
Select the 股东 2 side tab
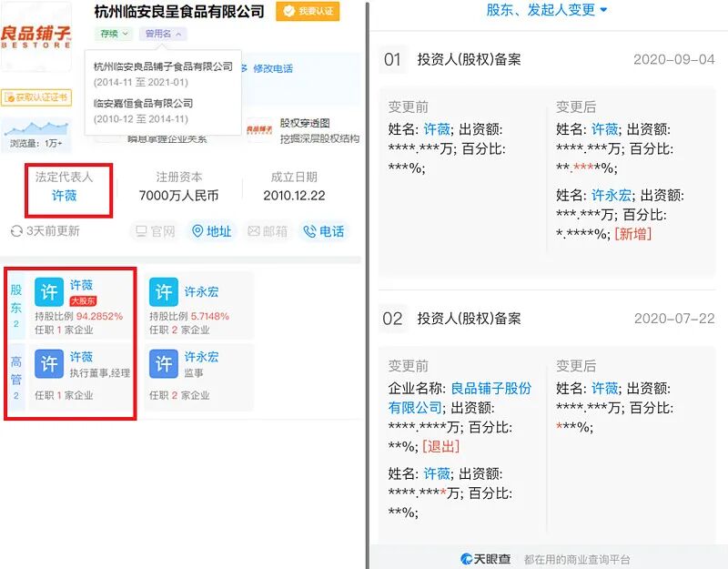coord(16,306)
